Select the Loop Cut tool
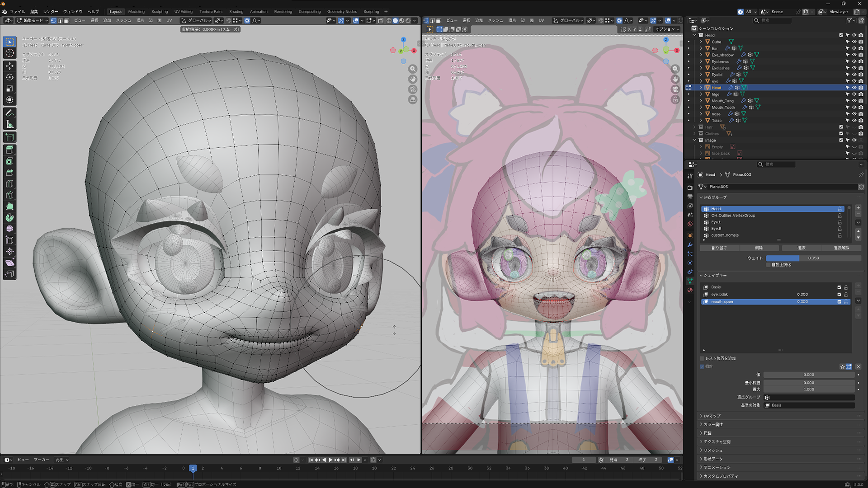This screenshot has height=488, width=868. click(9, 184)
